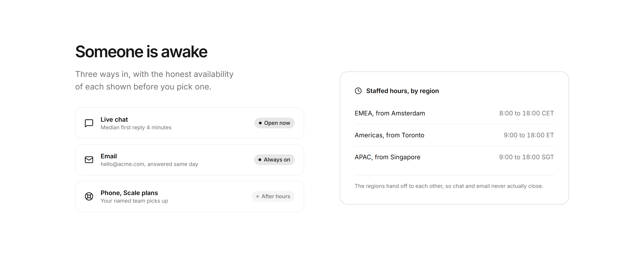Click 'Staffed hours, by region' title

coord(402,91)
